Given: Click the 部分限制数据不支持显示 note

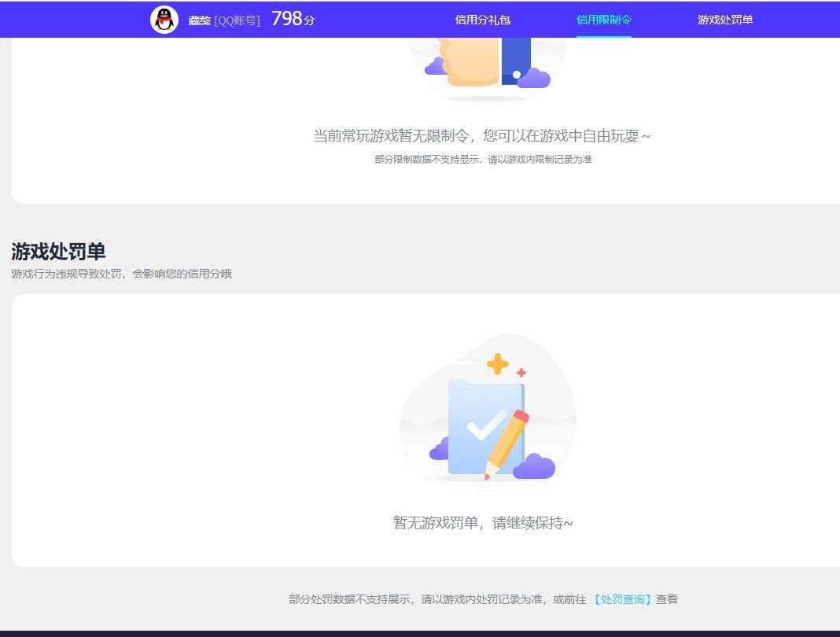Looking at the screenshot, I should [x=483, y=159].
